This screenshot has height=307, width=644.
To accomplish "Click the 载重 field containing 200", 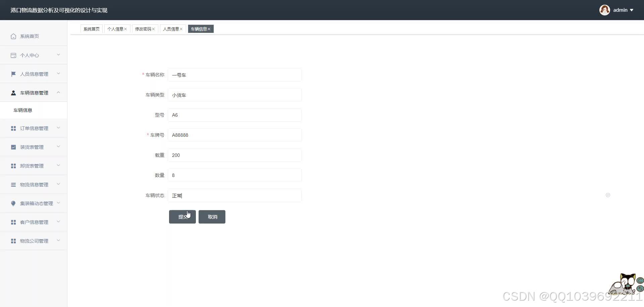I will tap(235, 155).
